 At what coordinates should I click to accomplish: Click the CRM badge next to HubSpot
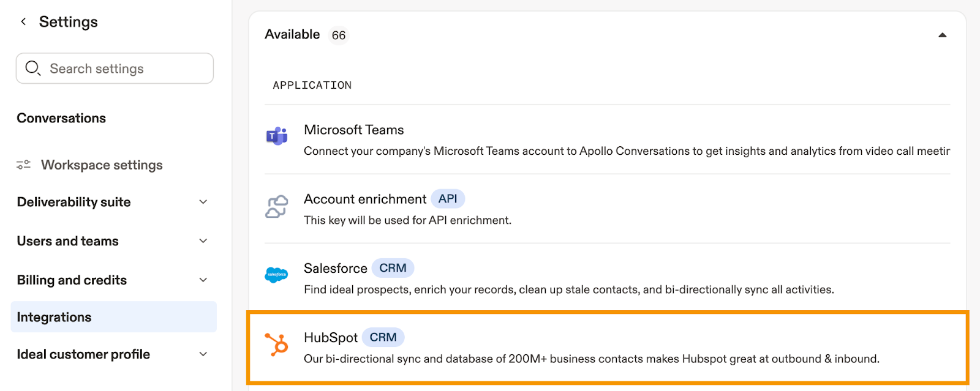[x=383, y=337]
